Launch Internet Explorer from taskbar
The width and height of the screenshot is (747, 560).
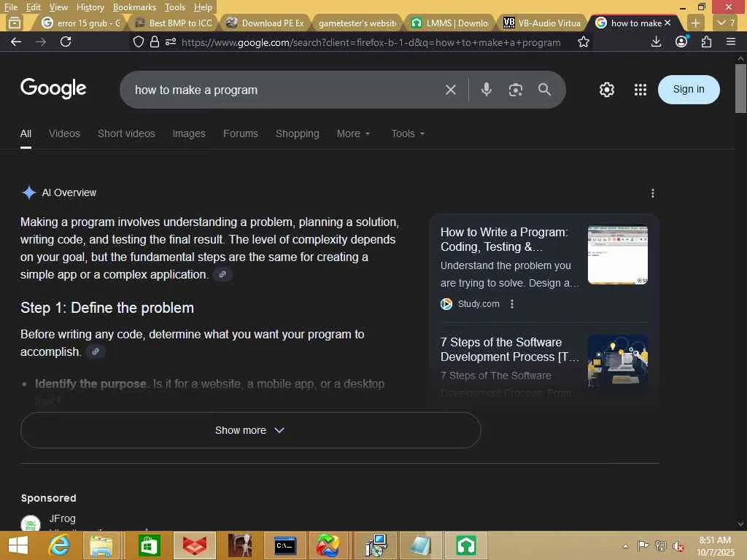click(59, 545)
